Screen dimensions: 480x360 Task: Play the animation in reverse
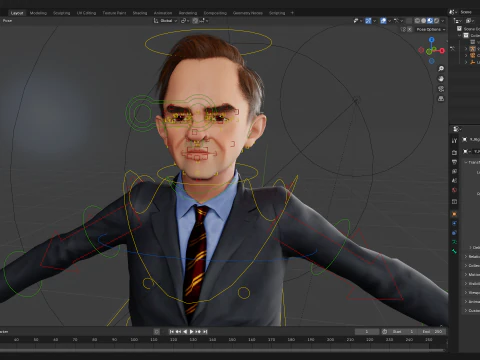[185, 332]
